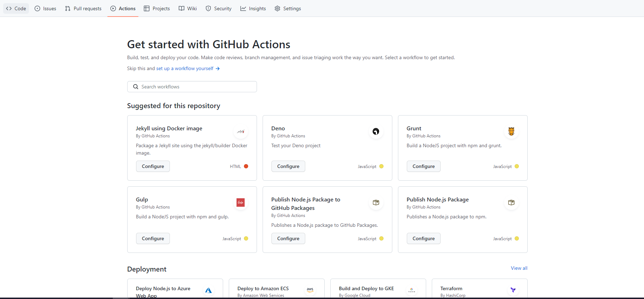Click the Code angle-brackets icon
This screenshot has width=644, height=299.
tap(9, 8)
